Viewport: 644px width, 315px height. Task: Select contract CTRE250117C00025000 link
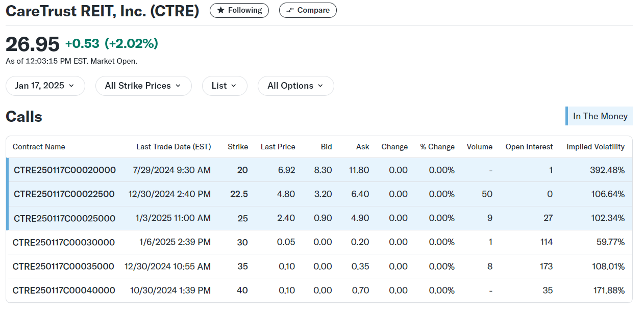(x=65, y=218)
